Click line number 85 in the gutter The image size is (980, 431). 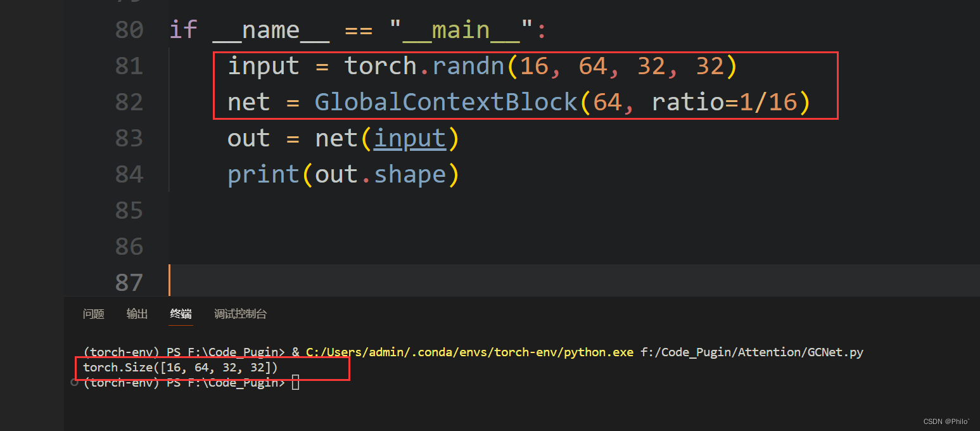click(x=129, y=210)
